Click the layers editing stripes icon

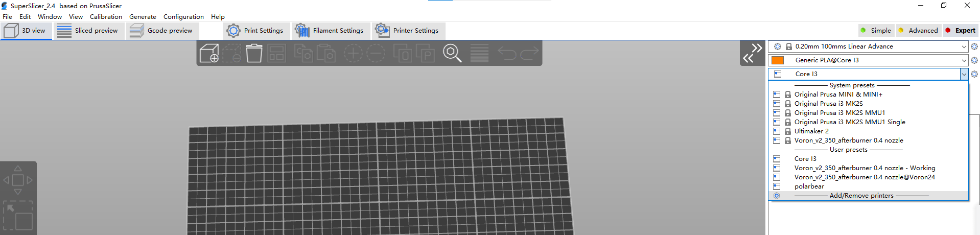479,53
